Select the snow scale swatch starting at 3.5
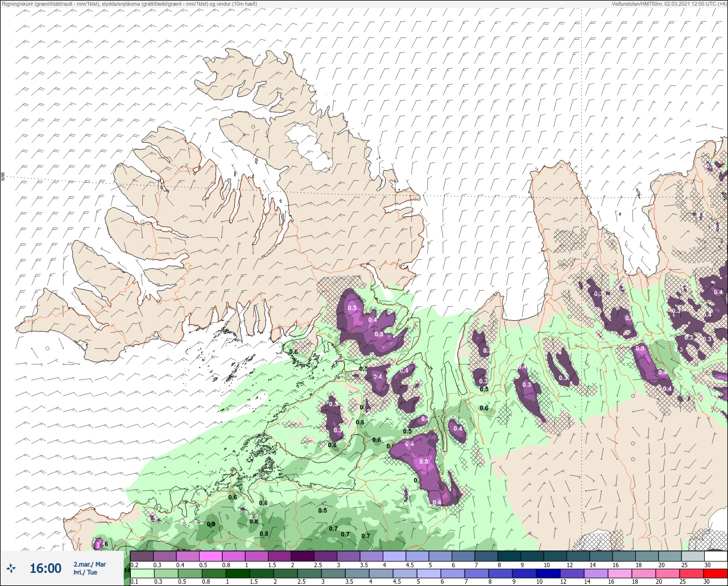The height and width of the screenshot is (586, 728). pyautogui.click(x=371, y=556)
